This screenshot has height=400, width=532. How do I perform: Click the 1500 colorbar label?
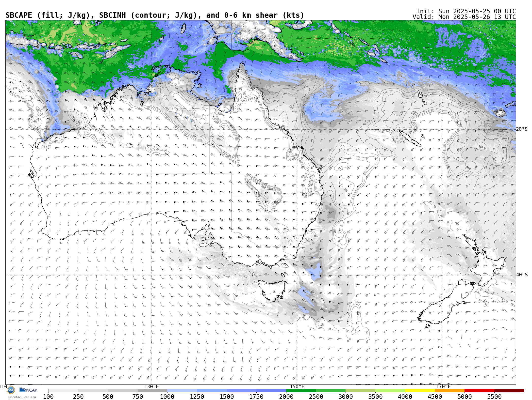click(x=227, y=397)
